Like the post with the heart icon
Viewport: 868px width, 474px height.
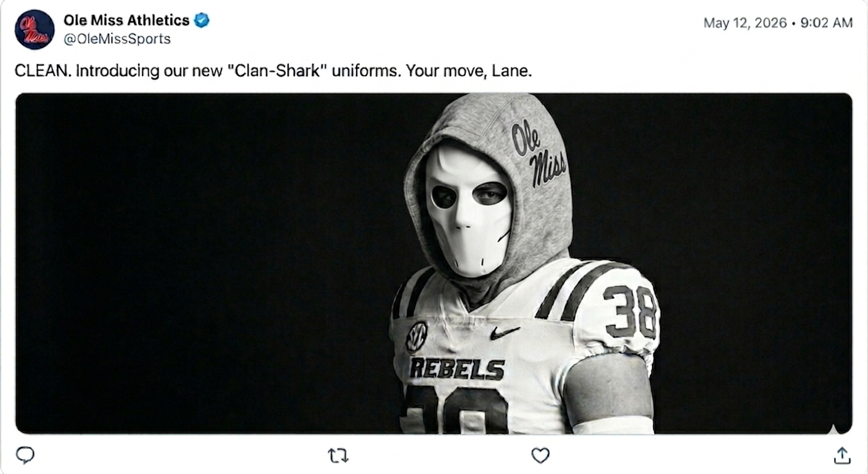[540, 455]
